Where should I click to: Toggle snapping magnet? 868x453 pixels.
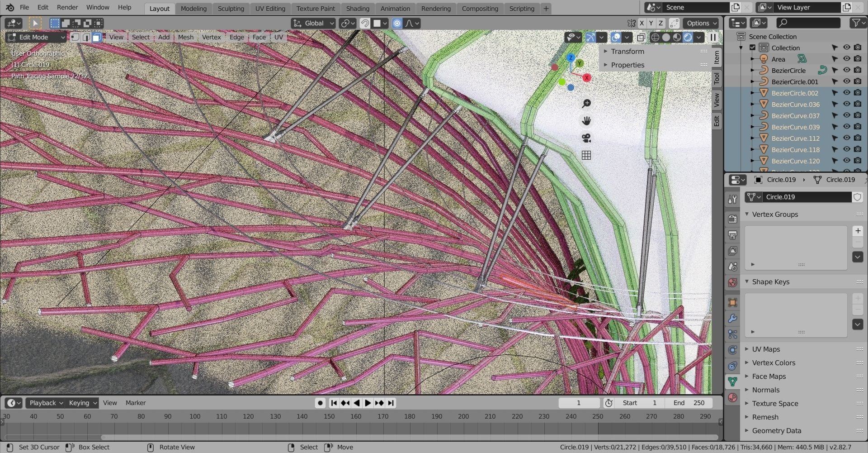tap(365, 23)
